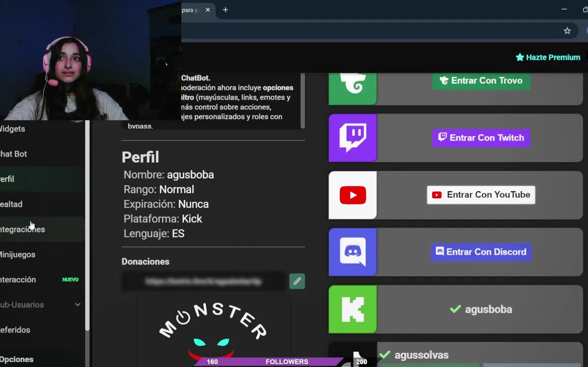Viewport: 588px width, 367px height.
Task: Click the NUEVO badge next to Interacción
Action: (x=70, y=279)
